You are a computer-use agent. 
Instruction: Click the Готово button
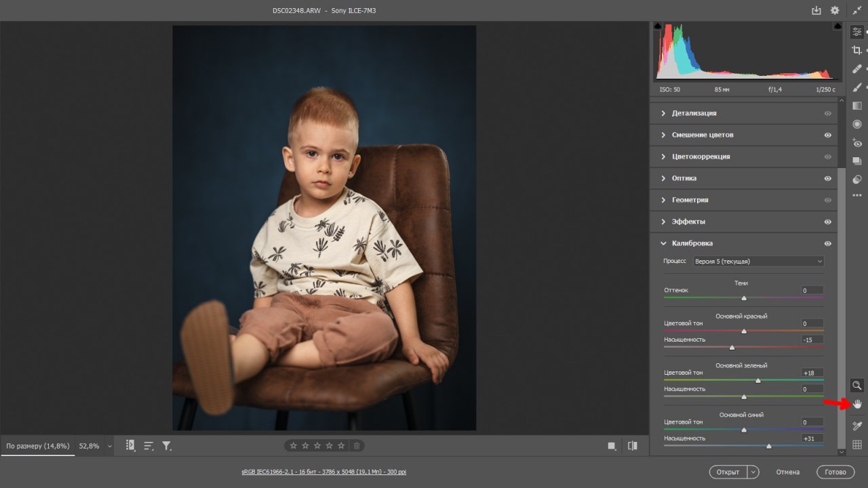(835, 472)
